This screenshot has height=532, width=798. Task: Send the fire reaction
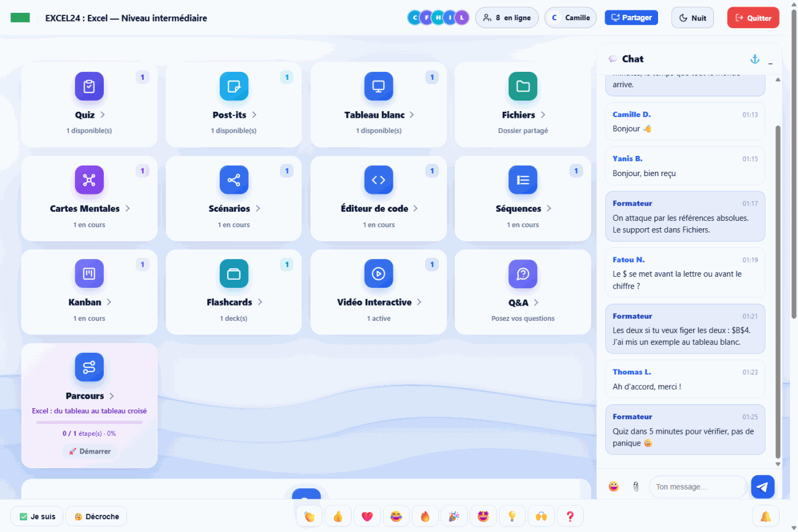pos(425,517)
